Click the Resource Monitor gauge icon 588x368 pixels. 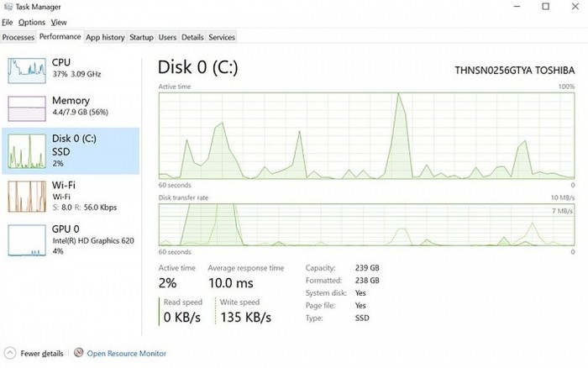pos(79,354)
